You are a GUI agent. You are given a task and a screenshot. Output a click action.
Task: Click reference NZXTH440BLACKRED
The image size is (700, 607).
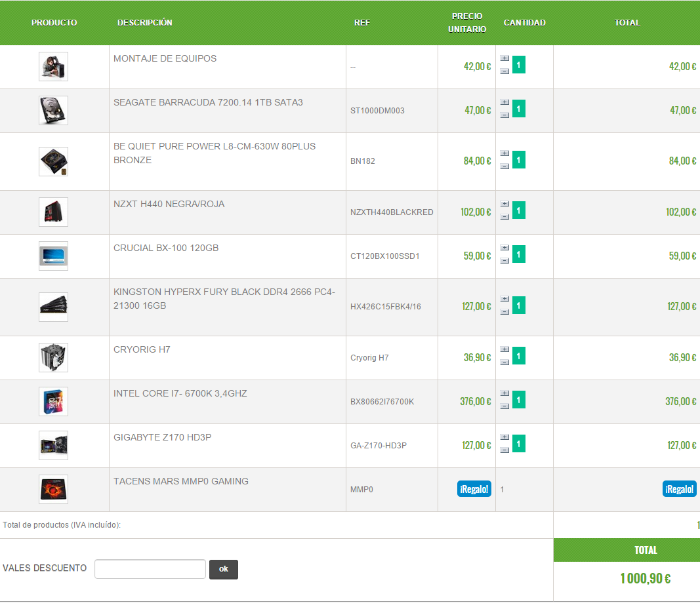pos(392,212)
